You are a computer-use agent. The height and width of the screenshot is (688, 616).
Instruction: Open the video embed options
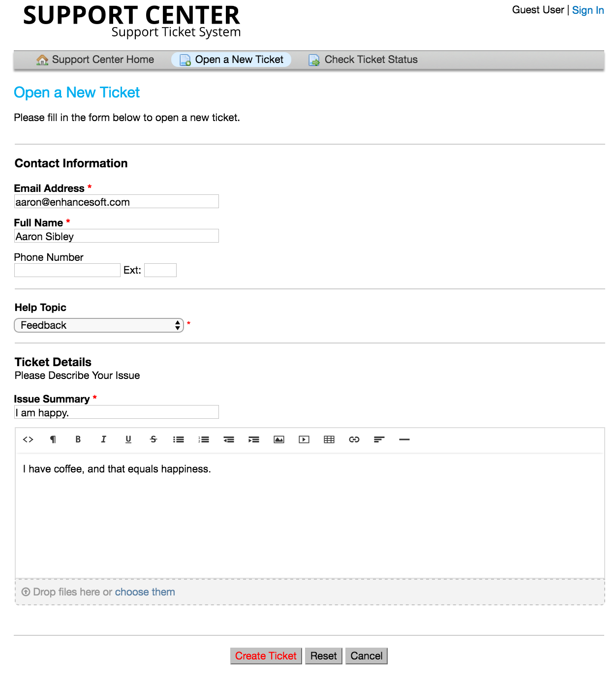[x=304, y=439]
